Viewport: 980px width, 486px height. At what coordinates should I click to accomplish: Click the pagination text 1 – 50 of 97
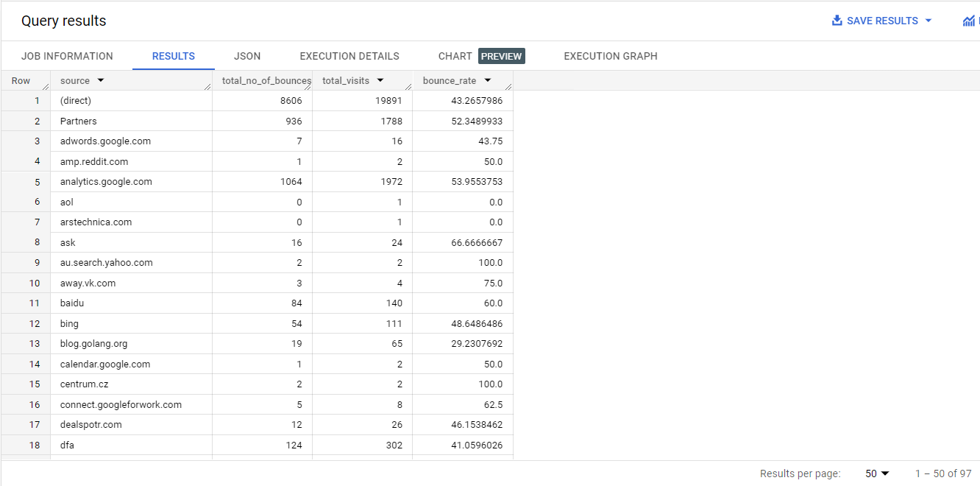943,473
